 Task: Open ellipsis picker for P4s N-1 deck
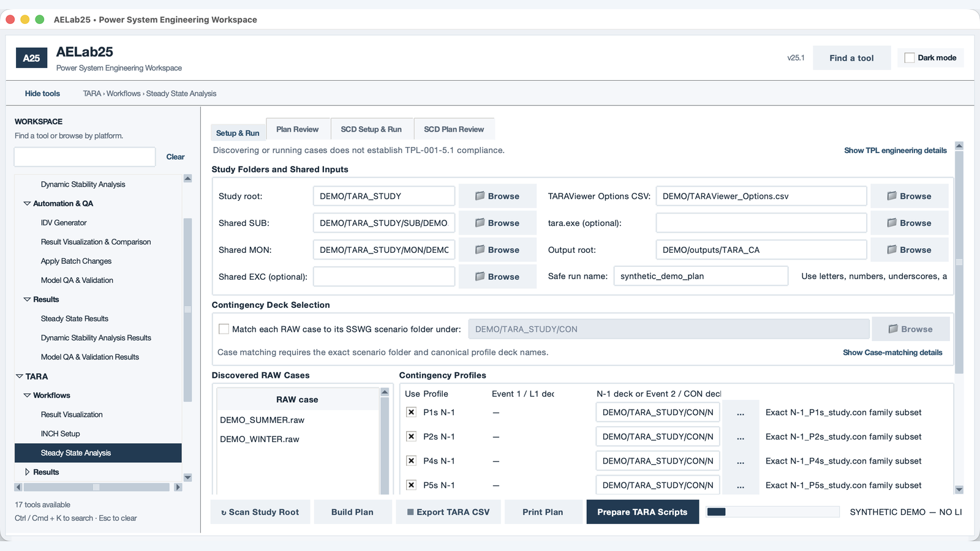(x=741, y=461)
